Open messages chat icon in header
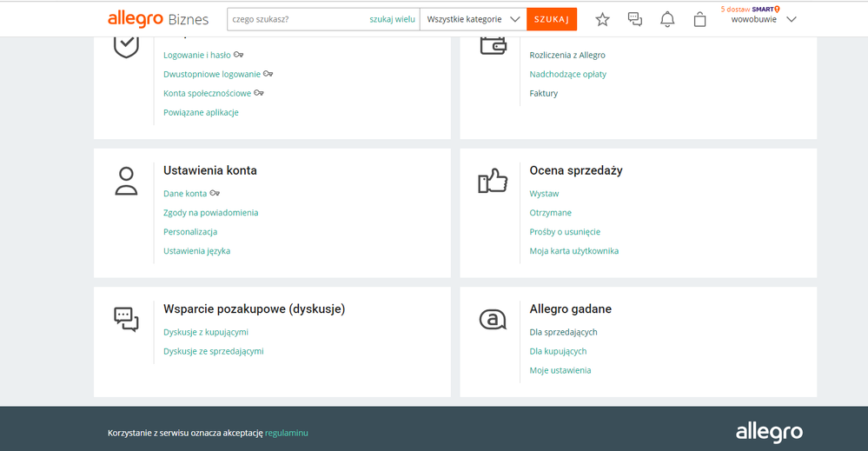The width and height of the screenshot is (868, 451). coord(635,19)
